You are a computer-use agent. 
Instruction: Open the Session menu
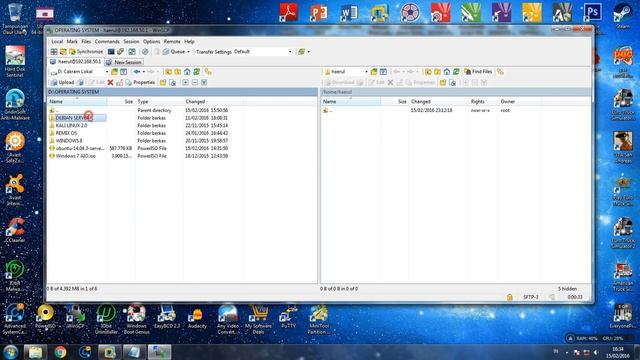(x=131, y=42)
